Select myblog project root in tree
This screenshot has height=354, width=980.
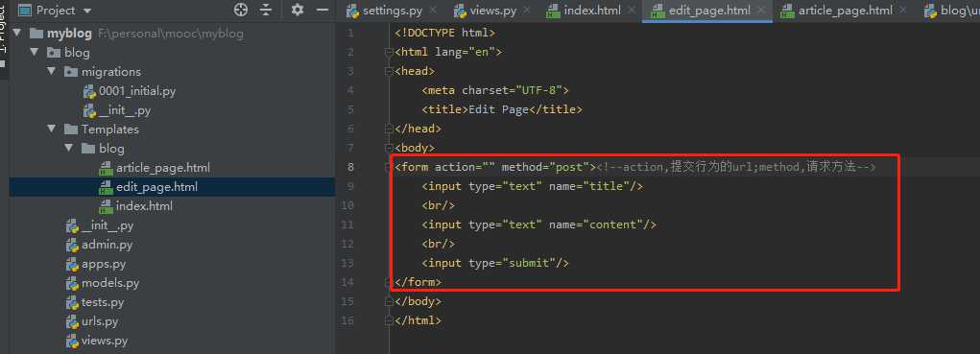[x=69, y=33]
